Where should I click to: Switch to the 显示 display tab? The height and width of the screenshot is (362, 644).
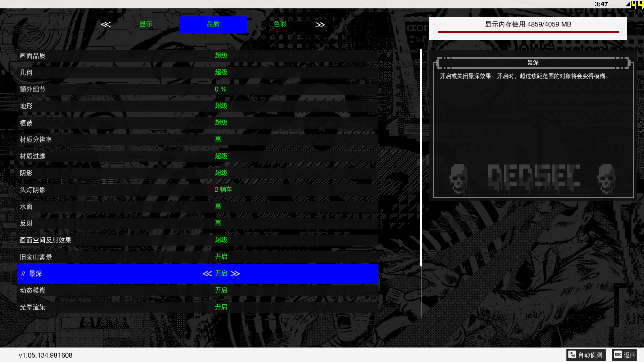click(146, 24)
